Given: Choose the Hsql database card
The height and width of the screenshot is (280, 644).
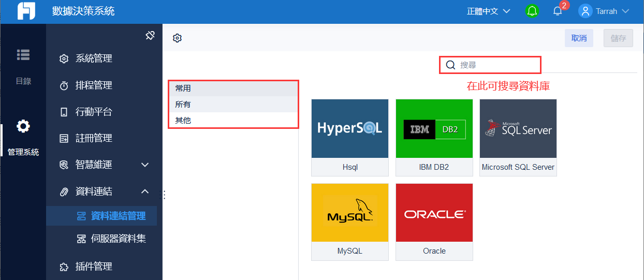Looking at the screenshot, I should (x=350, y=138).
